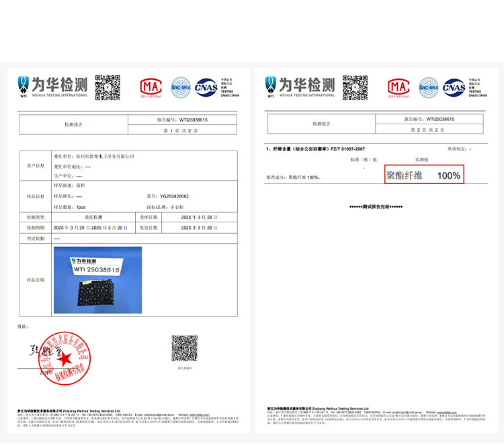Screen dimensions: 504x446
Task: Click Zhejiang Weihua Testing Services footer on page 2
Action: tap(318, 408)
